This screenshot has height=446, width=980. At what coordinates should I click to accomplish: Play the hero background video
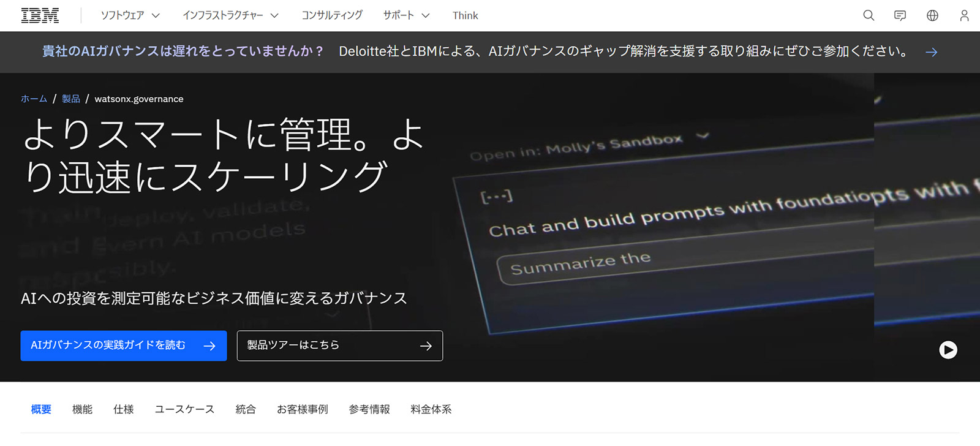(x=948, y=350)
